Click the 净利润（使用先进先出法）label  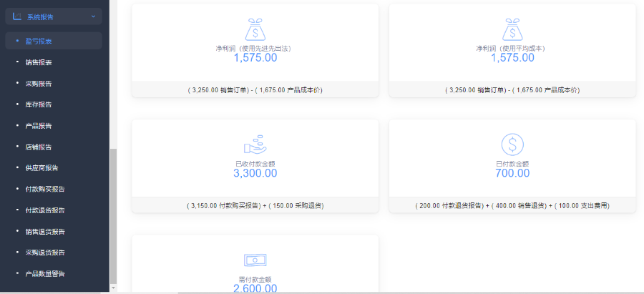click(255, 49)
